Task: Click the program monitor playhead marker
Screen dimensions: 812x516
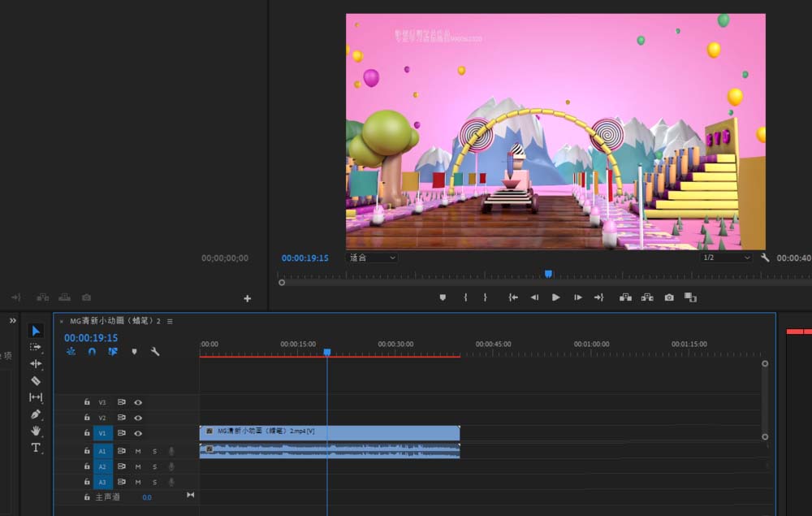Action: coord(548,274)
